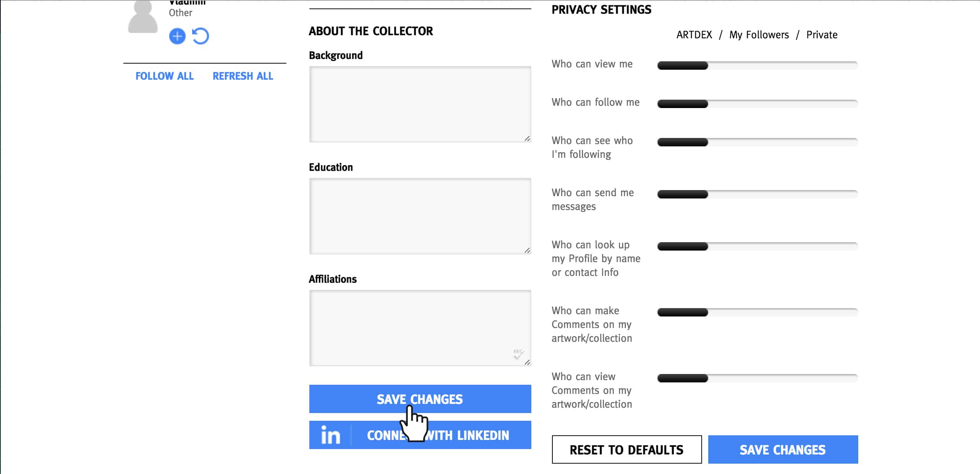Click the FOLLOW ALL link
This screenshot has height=474, width=980.
(x=165, y=76)
